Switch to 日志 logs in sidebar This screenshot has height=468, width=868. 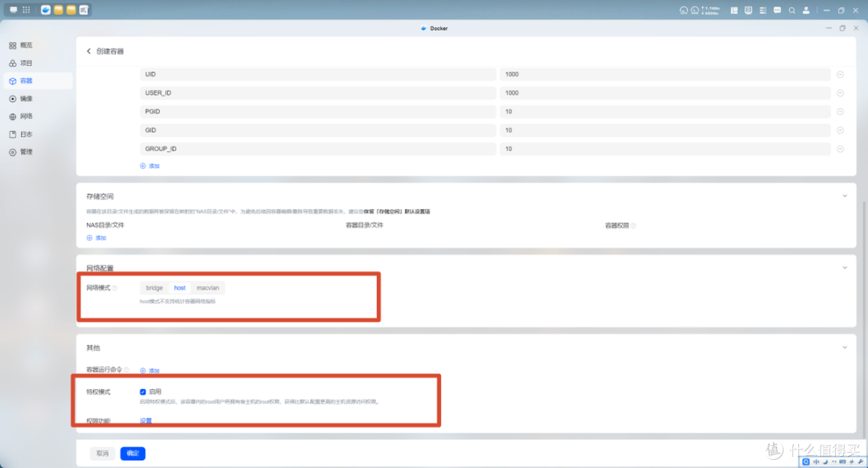pyautogui.click(x=21, y=134)
